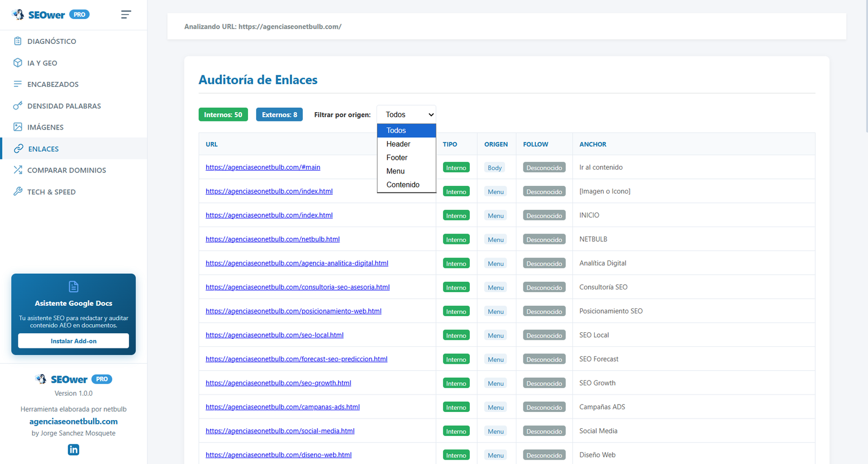Click the Version 1.0.0 label
This screenshot has width=868, height=464.
[x=73, y=394]
